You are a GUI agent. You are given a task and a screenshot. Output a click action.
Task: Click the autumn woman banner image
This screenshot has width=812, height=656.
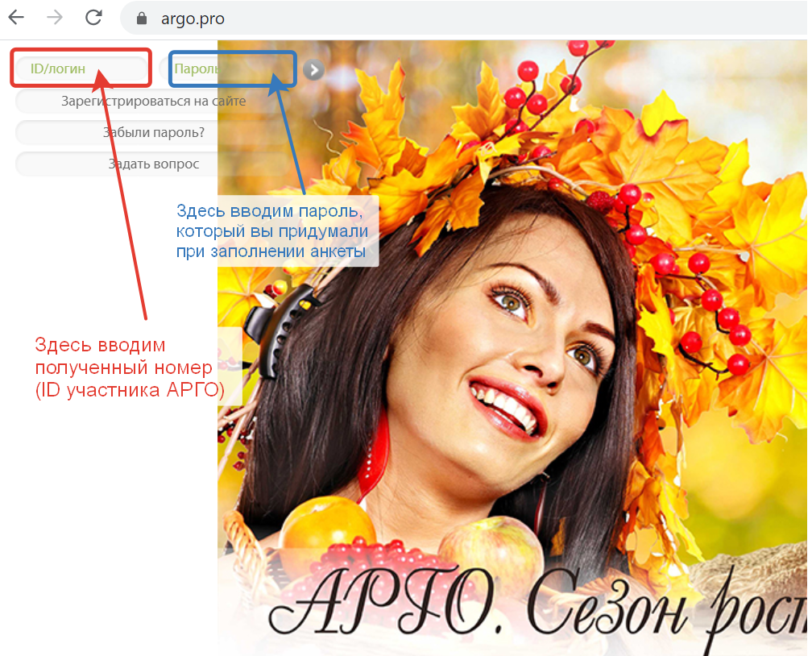pos(512,348)
